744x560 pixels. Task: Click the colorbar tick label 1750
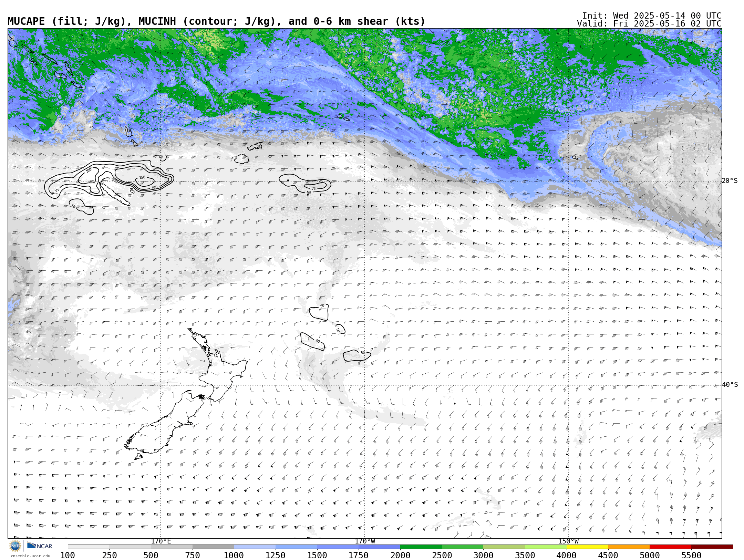pyautogui.click(x=359, y=555)
